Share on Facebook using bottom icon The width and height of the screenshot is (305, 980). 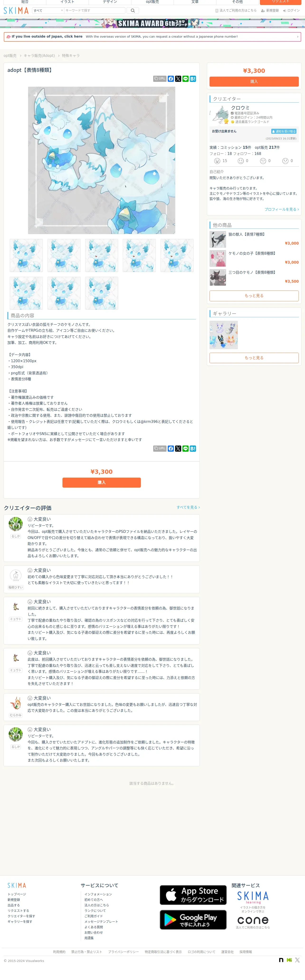pos(171,449)
